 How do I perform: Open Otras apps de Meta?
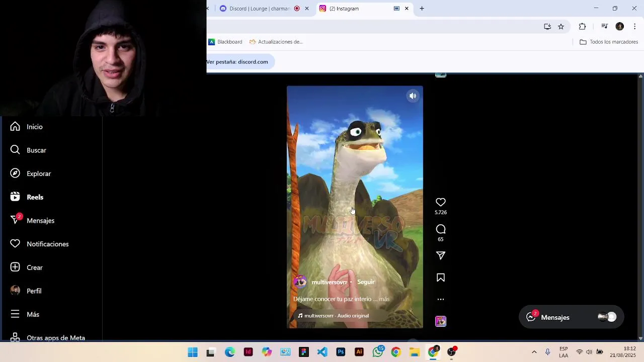coord(47,337)
